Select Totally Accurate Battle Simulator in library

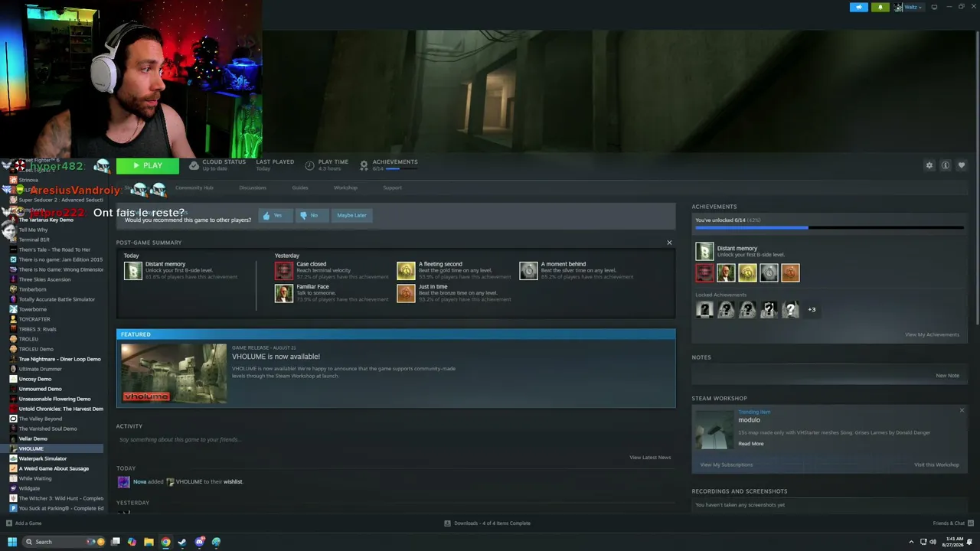click(52, 299)
